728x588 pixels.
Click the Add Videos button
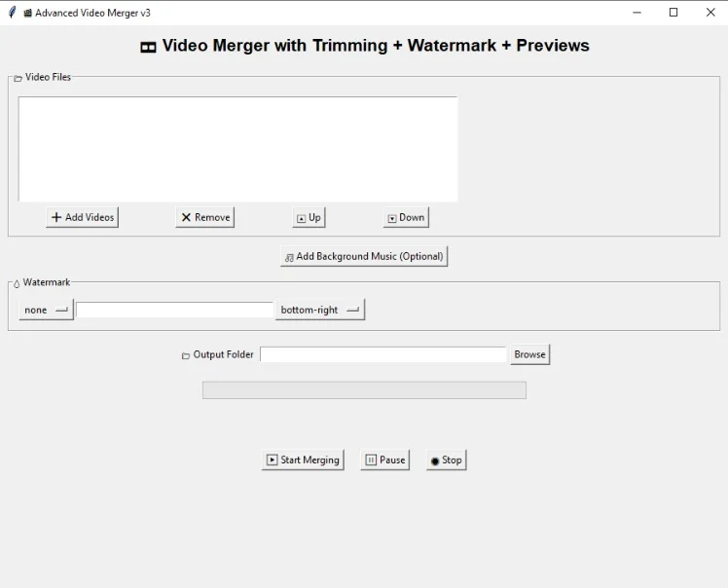[x=82, y=217]
